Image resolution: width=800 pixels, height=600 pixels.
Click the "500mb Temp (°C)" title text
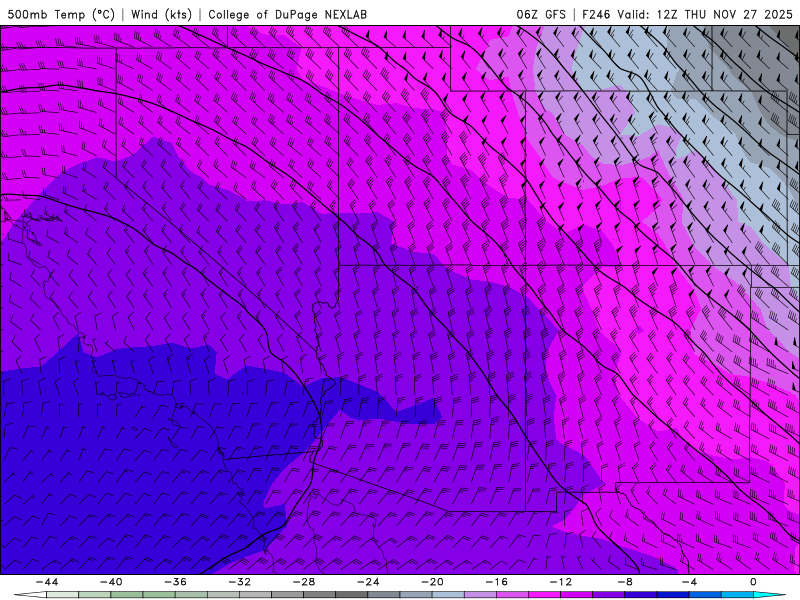pyautogui.click(x=61, y=15)
